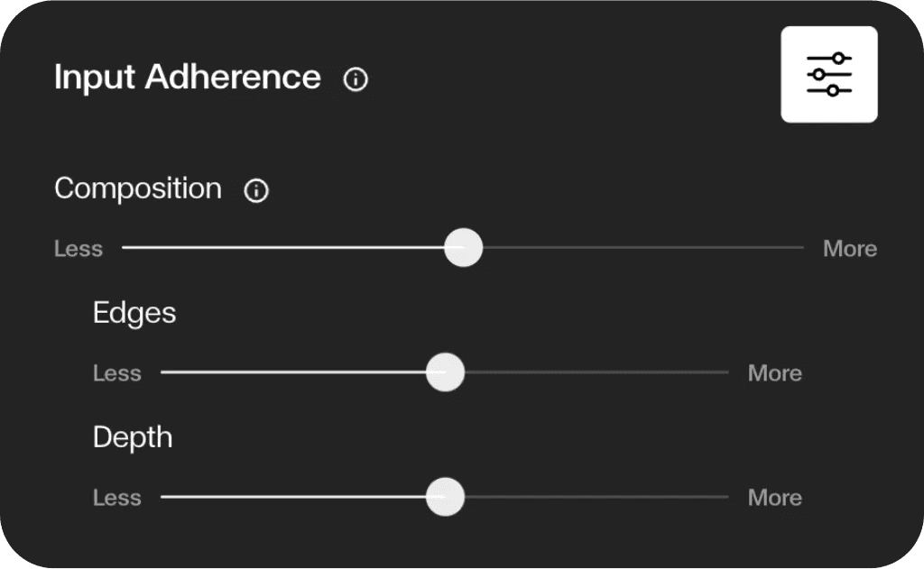
Task: Select the Depth label text
Action: click(133, 437)
